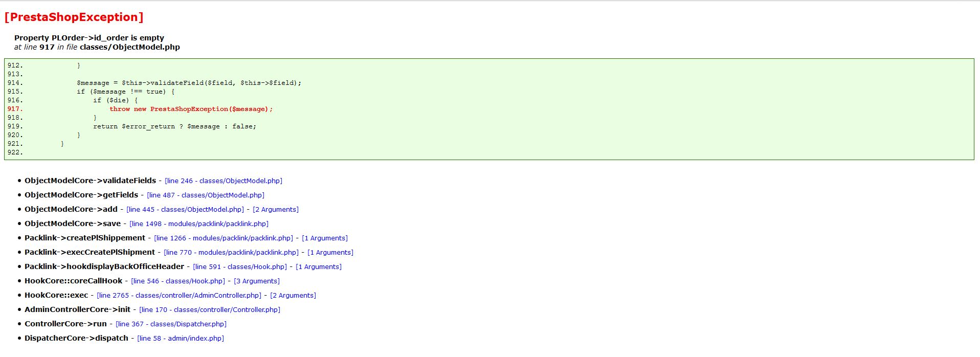The width and height of the screenshot is (980, 357).
Task: Select the PrestaShopException heading
Action: [74, 17]
